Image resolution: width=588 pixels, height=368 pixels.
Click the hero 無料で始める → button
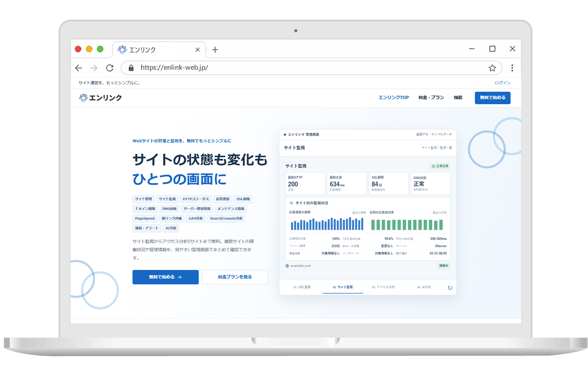(x=166, y=277)
